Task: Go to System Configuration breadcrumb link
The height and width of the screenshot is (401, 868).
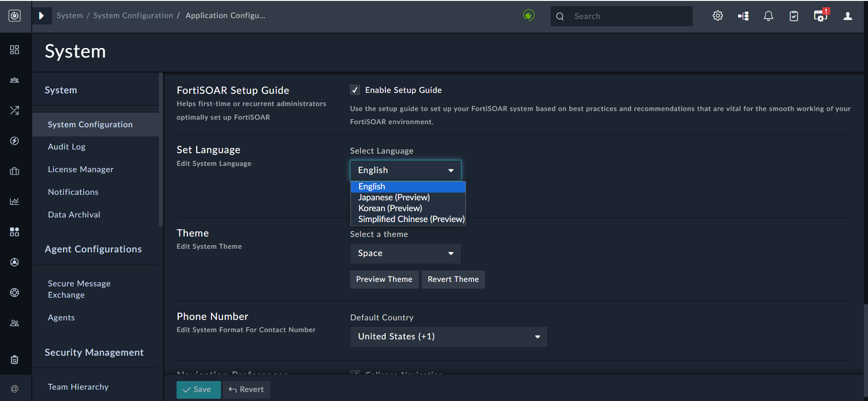Action: [133, 15]
